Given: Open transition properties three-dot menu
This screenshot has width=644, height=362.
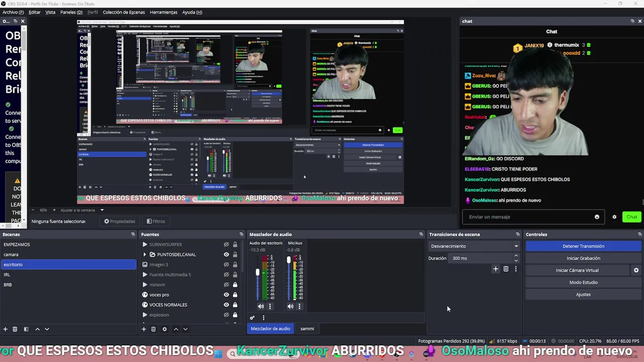Looking at the screenshot, I should [516, 269].
